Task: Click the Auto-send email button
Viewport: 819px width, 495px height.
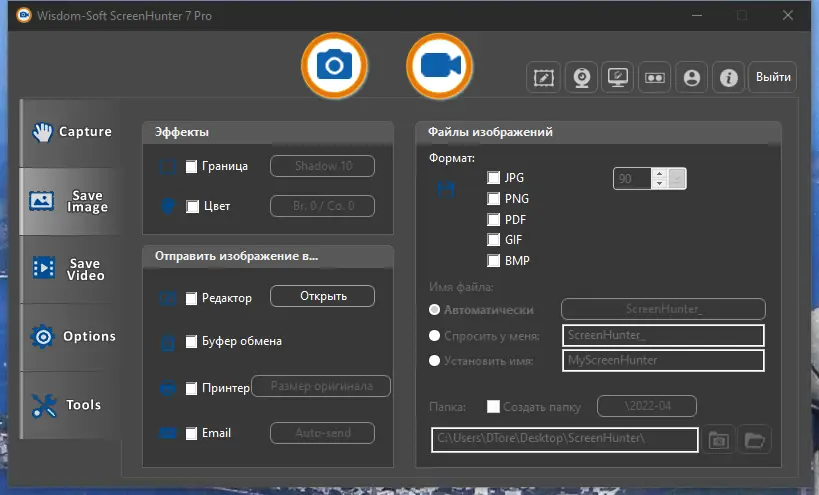Action: click(322, 433)
